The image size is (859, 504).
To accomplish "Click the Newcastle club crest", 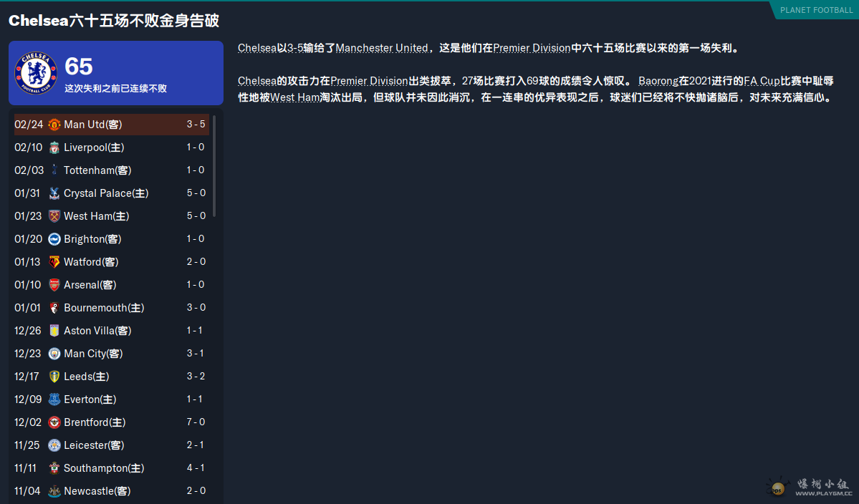I will click(x=54, y=491).
